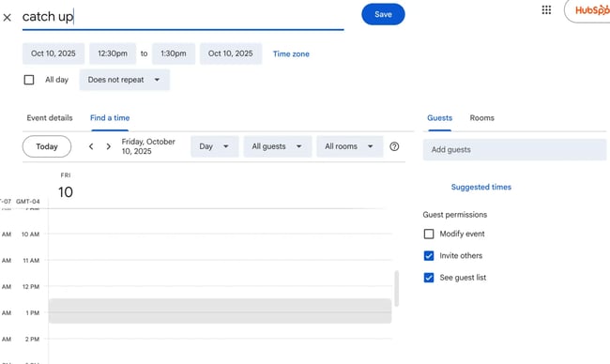The height and width of the screenshot is (364, 610).
Task: Uncheck the Invite others permission
Action: [429, 255]
